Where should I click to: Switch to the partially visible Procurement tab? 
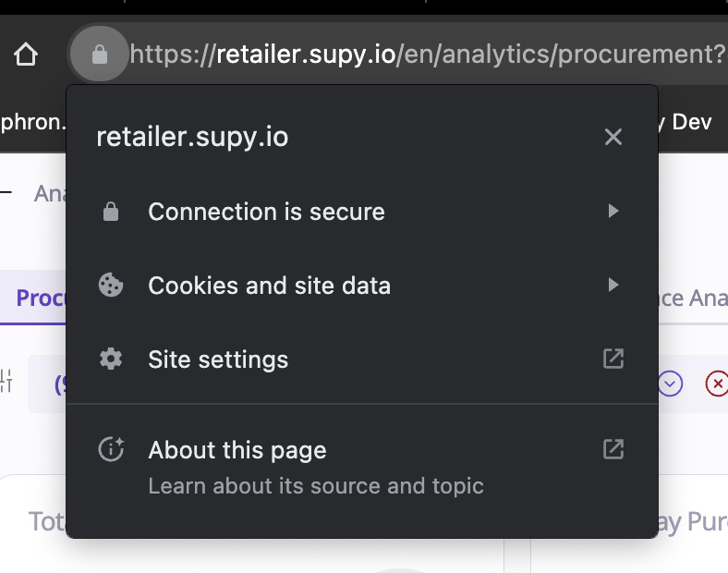pos(41,299)
